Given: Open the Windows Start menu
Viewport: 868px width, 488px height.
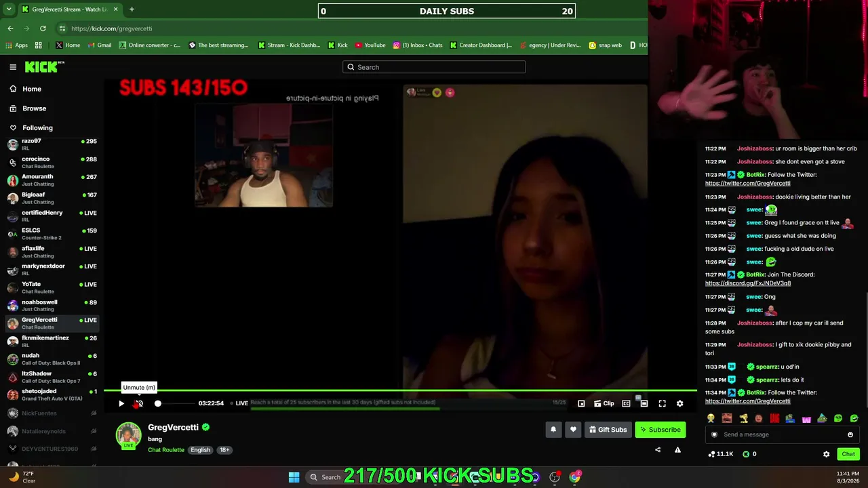Looking at the screenshot, I should pyautogui.click(x=294, y=477).
